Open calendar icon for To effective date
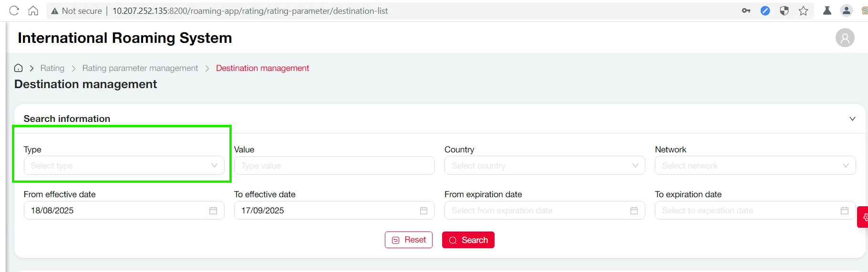Screen dimensions: 868x272 tap(424, 211)
